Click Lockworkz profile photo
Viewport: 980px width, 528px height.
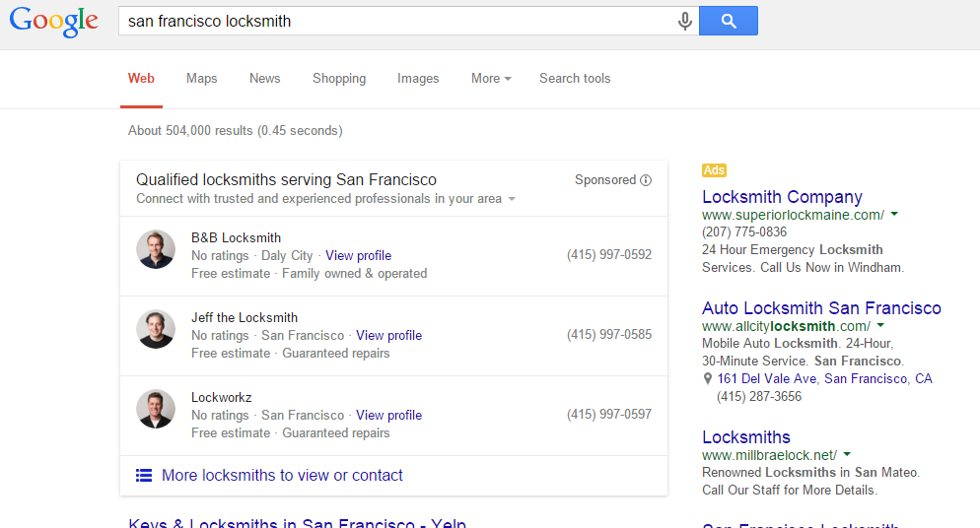tap(156, 410)
